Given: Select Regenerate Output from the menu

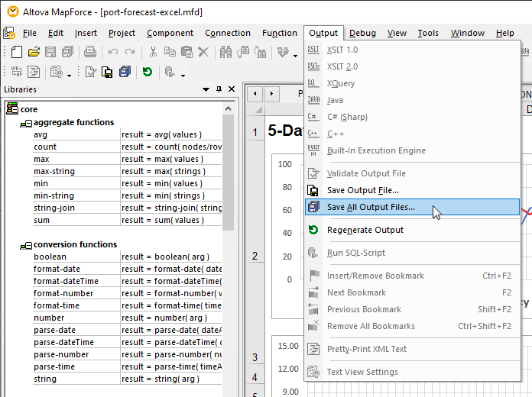Looking at the screenshot, I should [x=365, y=230].
